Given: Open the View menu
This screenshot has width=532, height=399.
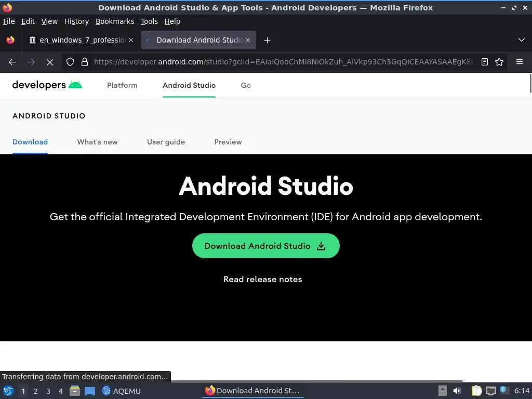Looking at the screenshot, I should pyautogui.click(x=49, y=21).
